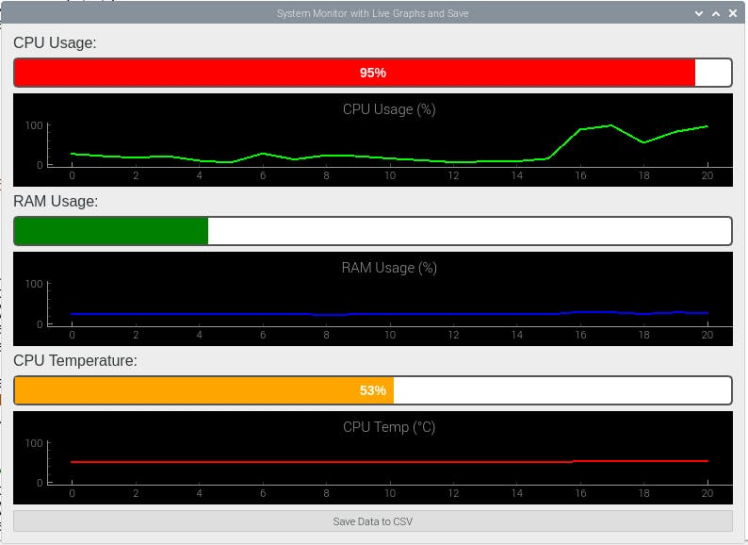Click the RAM Usage (%) graph title
Screen dimensions: 748x545
[389, 268]
